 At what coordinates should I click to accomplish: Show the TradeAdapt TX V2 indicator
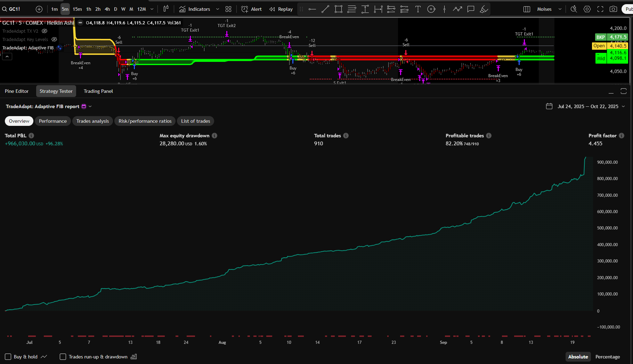click(44, 31)
